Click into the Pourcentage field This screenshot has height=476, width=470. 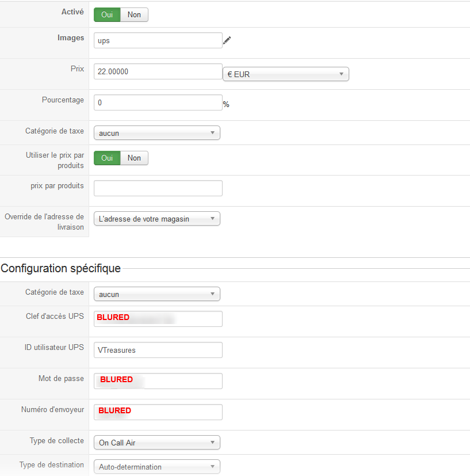[158, 102]
